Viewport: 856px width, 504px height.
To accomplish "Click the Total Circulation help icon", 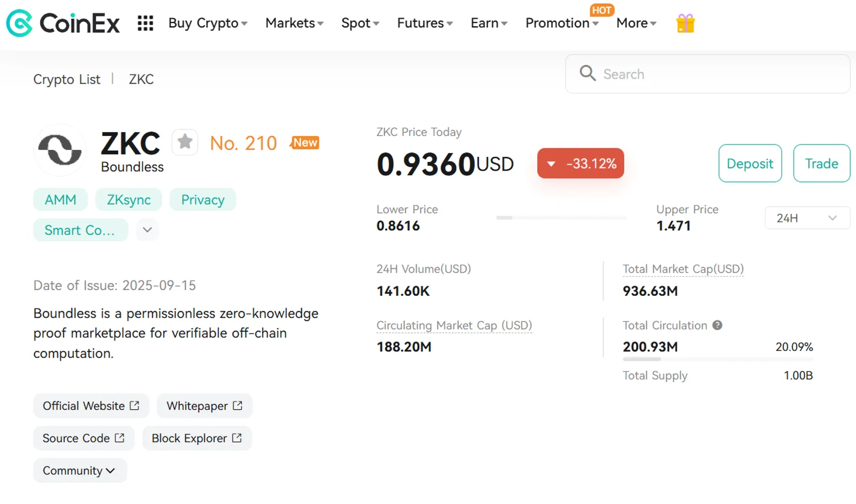I will tap(717, 325).
